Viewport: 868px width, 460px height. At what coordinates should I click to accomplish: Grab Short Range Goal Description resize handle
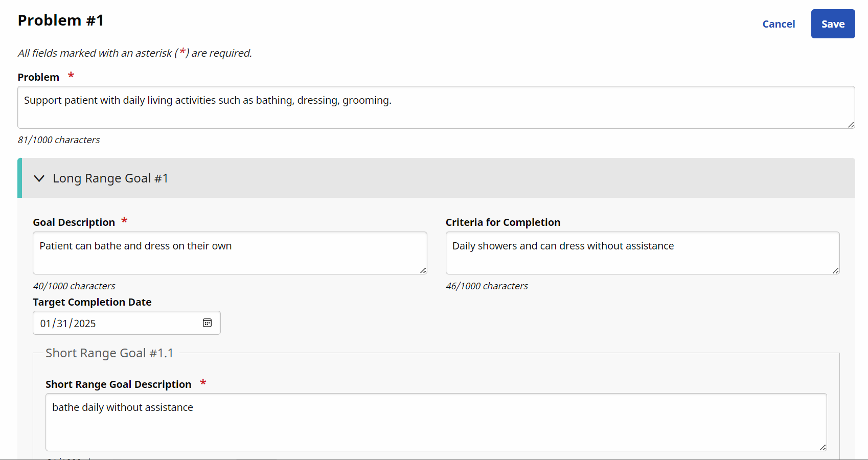(x=823, y=447)
